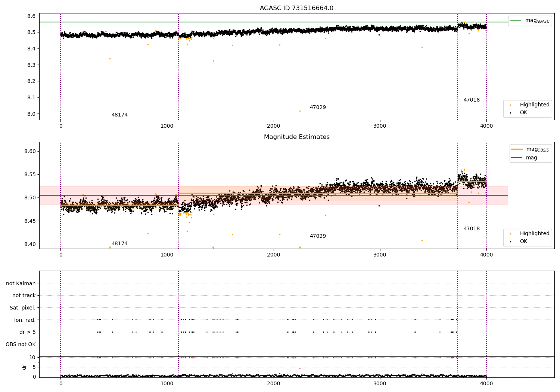Select the mag AGASC legend entry
This screenshot has width=560, height=392.
[x=530, y=21]
